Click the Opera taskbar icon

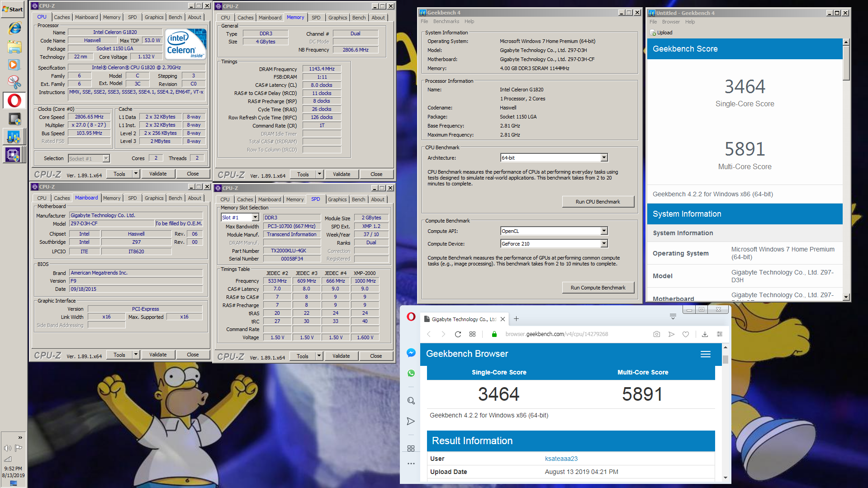[14, 100]
